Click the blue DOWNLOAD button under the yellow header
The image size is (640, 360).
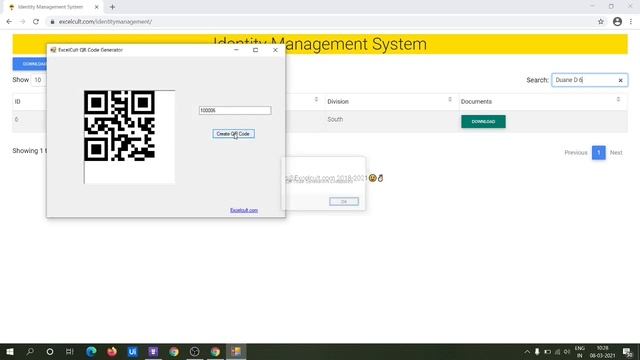(30, 64)
